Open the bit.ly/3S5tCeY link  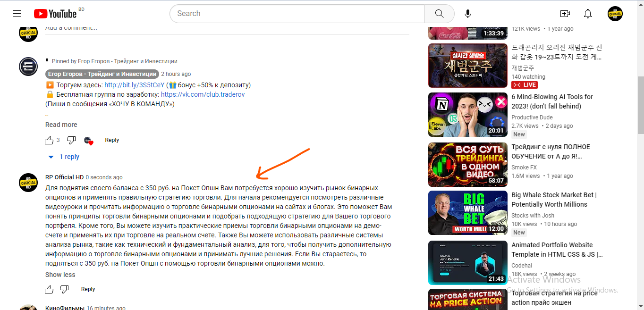135,85
